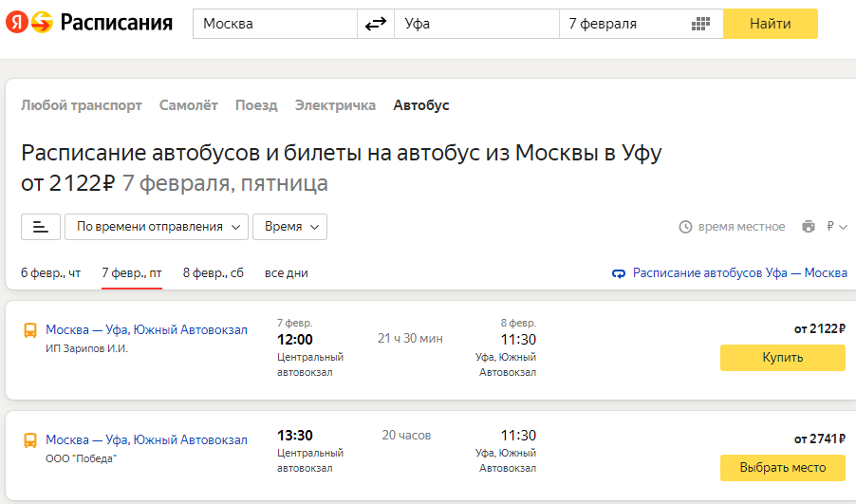
Task: Select the 7 февр., пт day
Action: pyautogui.click(x=132, y=273)
